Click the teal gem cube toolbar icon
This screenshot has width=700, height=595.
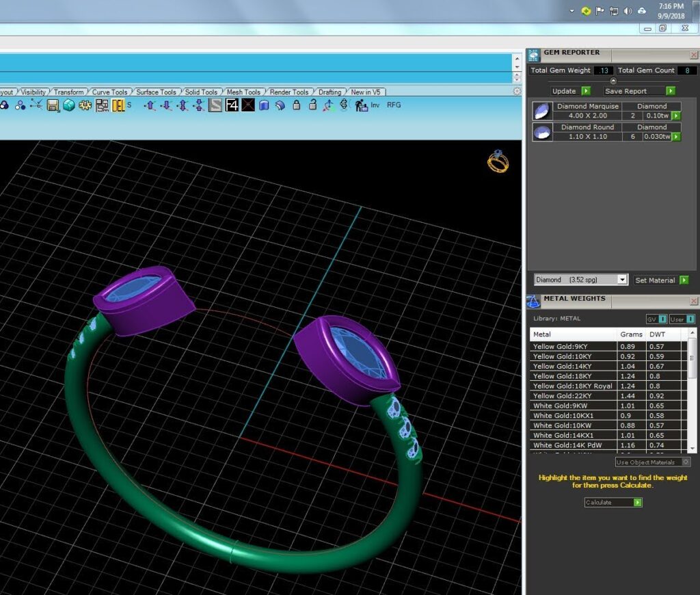click(x=69, y=105)
